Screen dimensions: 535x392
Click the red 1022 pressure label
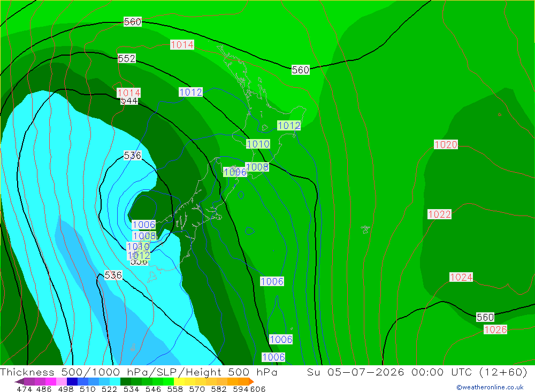(x=439, y=214)
